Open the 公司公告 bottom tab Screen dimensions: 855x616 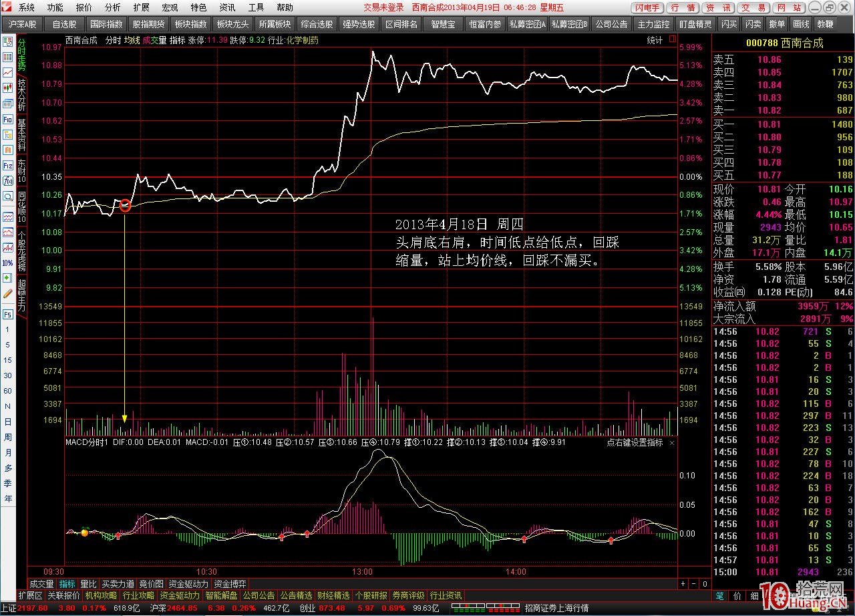(x=259, y=595)
